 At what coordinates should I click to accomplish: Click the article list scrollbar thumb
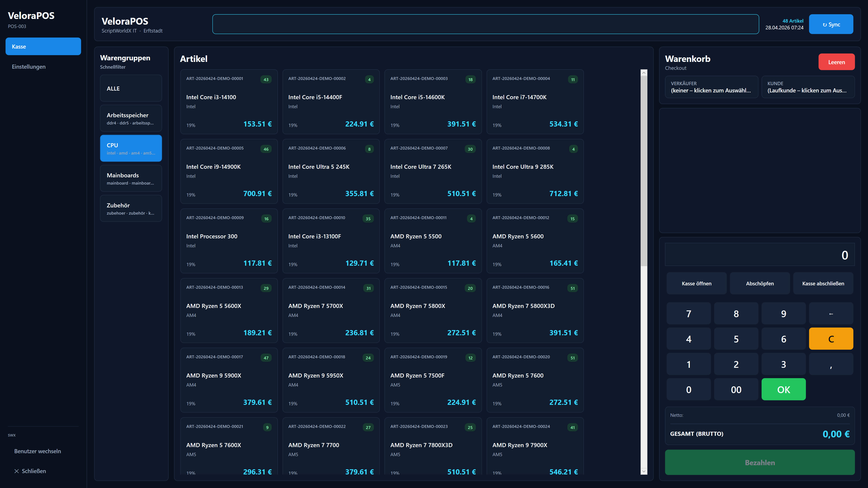[x=644, y=171]
